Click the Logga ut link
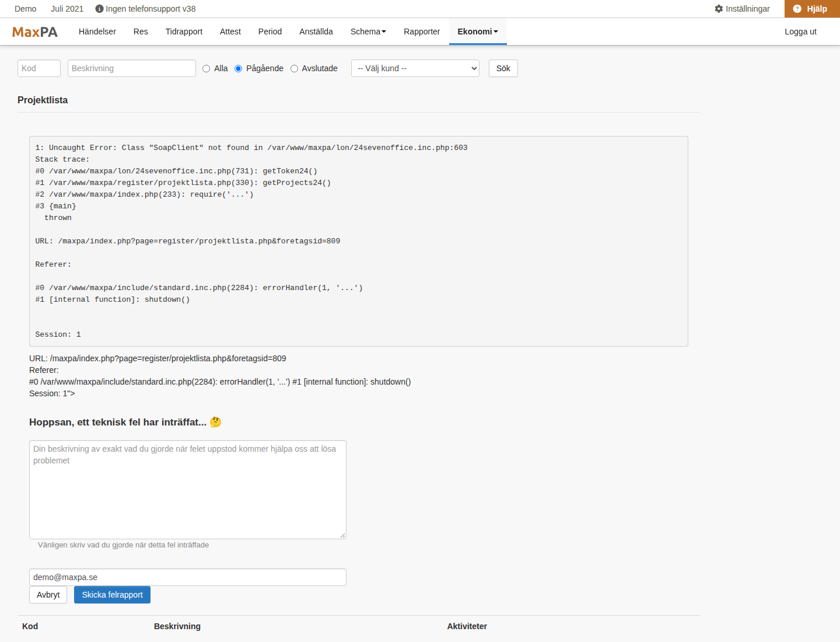840x642 pixels. (800, 32)
